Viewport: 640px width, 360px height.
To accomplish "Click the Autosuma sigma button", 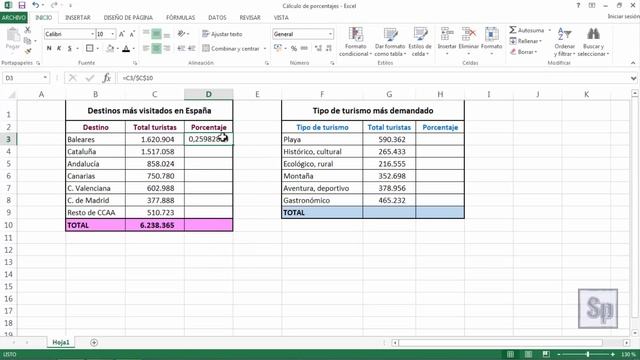I will point(527,30).
